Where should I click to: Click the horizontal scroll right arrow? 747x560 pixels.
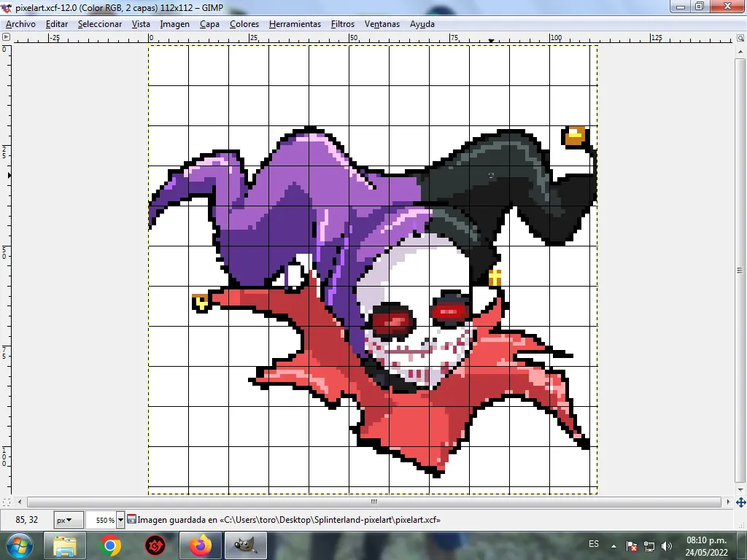728,502
